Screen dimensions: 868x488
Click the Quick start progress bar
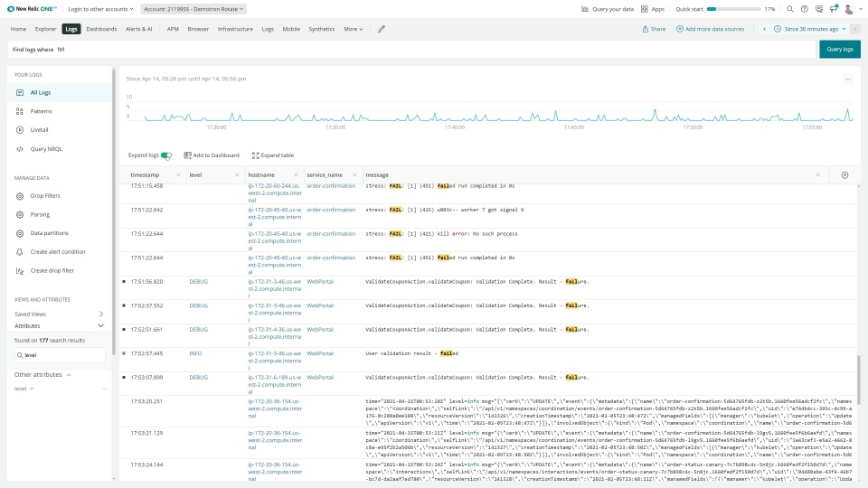coord(733,9)
